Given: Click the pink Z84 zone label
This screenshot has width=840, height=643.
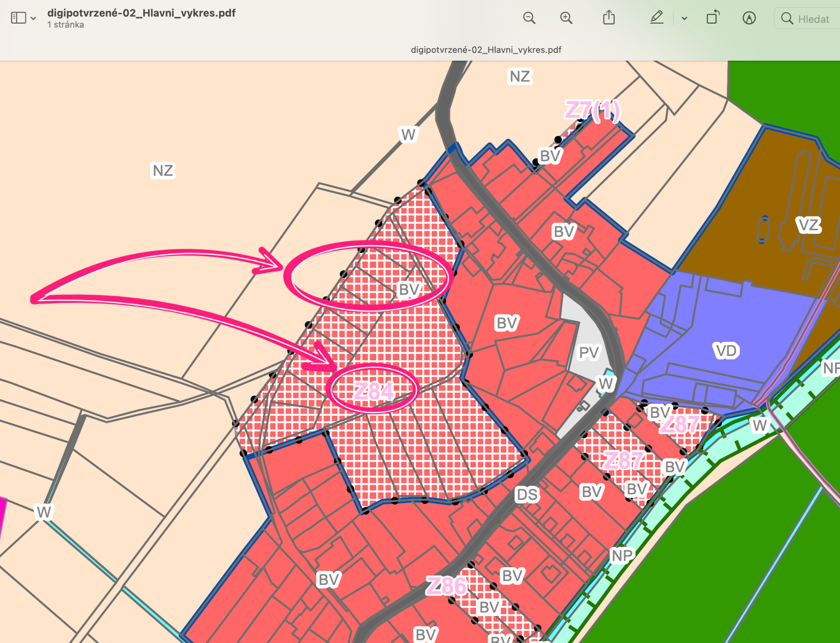Looking at the screenshot, I should 373,391.
